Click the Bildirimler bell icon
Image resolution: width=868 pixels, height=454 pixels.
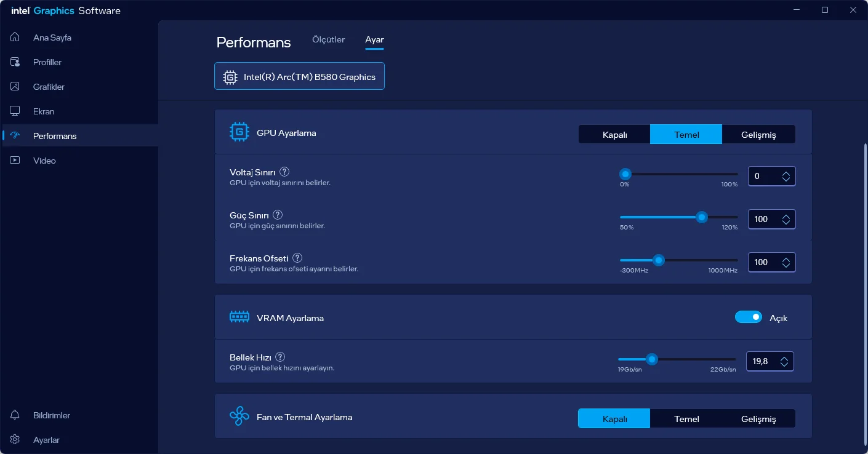coord(15,415)
